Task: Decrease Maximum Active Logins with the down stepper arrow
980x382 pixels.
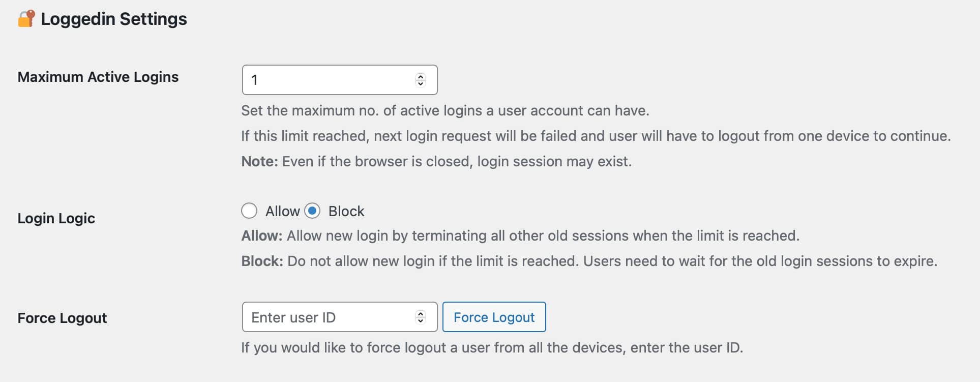Action: pos(420,83)
